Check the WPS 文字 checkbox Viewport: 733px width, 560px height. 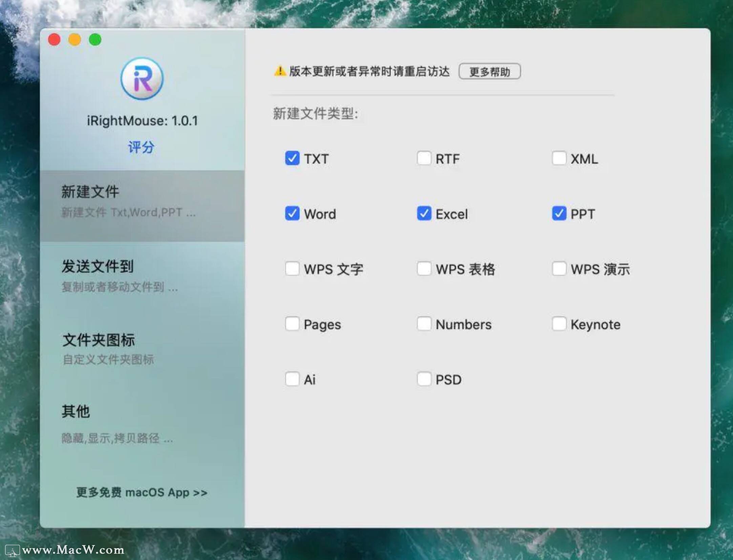pos(292,268)
